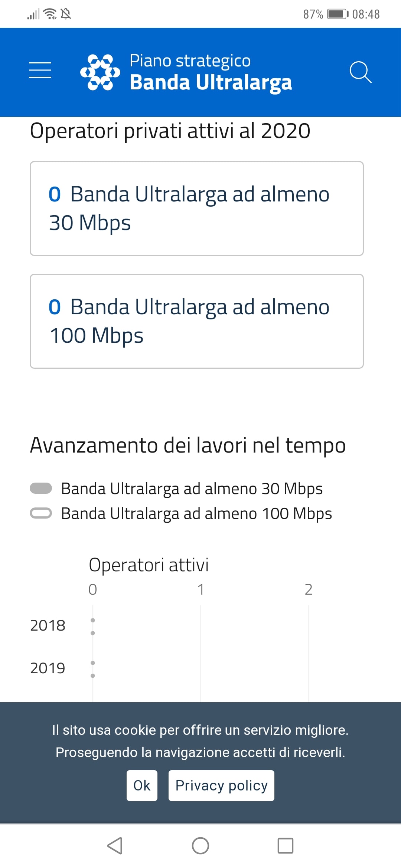Accept cookies with the Ok button
The height and width of the screenshot is (868, 401).
pos(142,785)
